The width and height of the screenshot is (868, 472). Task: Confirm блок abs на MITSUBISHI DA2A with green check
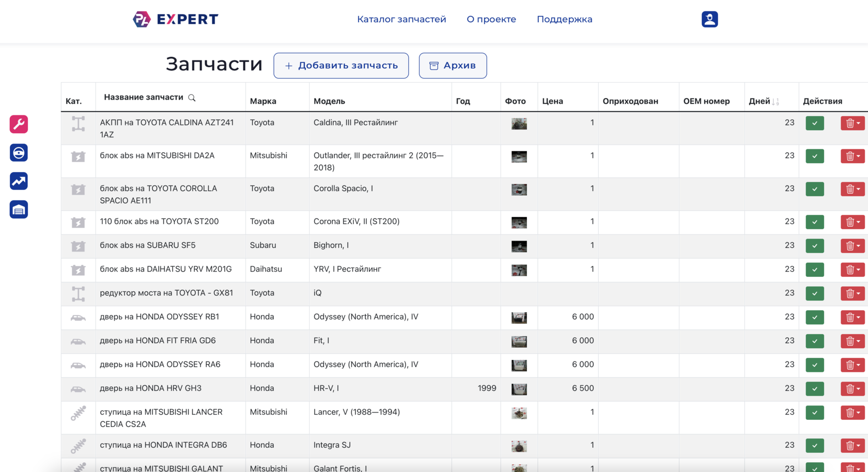click(x=815, y=156)
